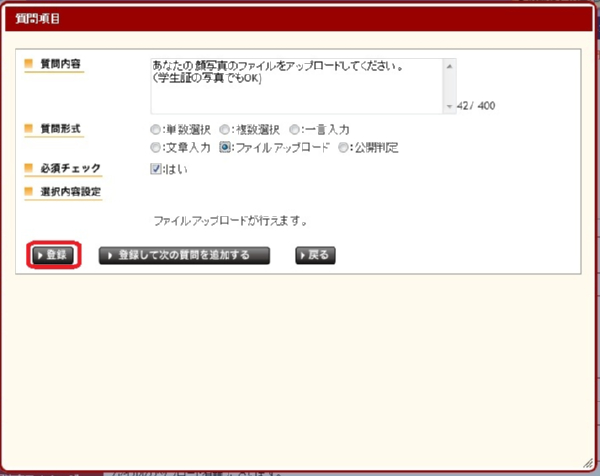The width and height of the screenshot is (600, 476).
Task: Click the orange marker icon beside 選択内容設定
Action: [x=29, y=190]
